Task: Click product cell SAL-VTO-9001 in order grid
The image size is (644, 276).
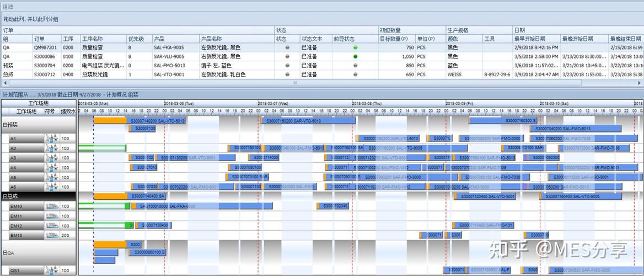Action: point(176,75)
